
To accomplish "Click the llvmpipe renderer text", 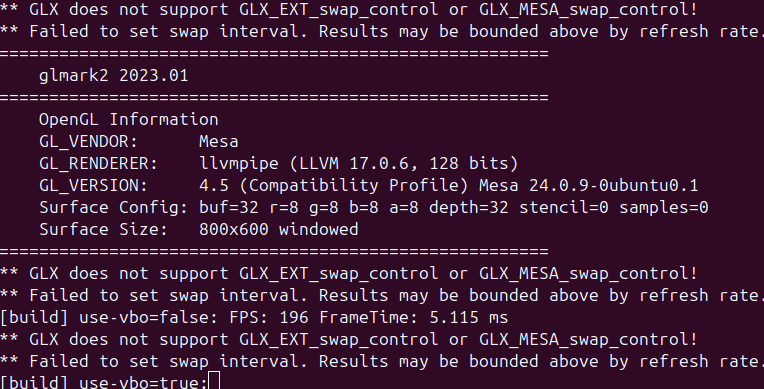I will tap(239, 163).
